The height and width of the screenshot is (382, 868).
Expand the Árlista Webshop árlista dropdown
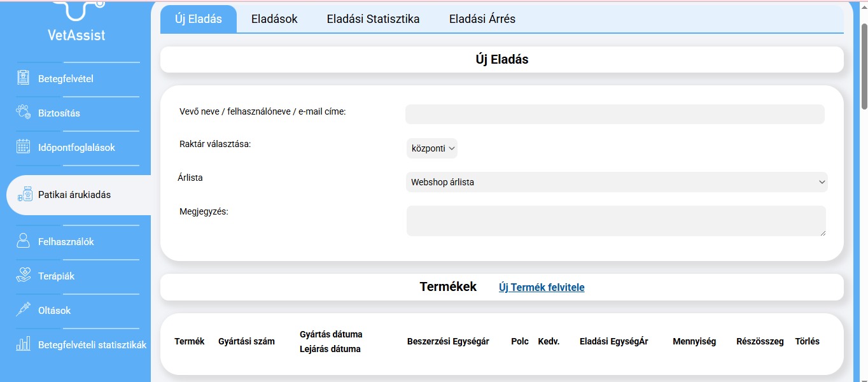coord(616,182)
